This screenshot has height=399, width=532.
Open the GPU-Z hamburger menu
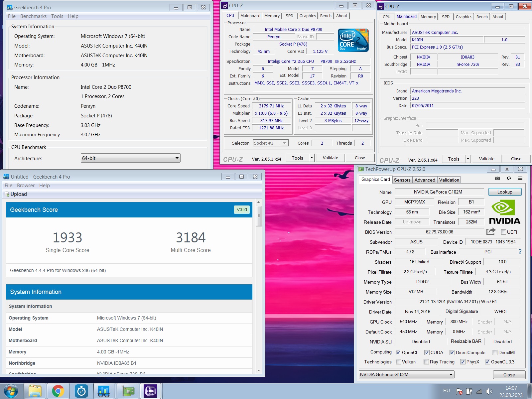[520, 179]
